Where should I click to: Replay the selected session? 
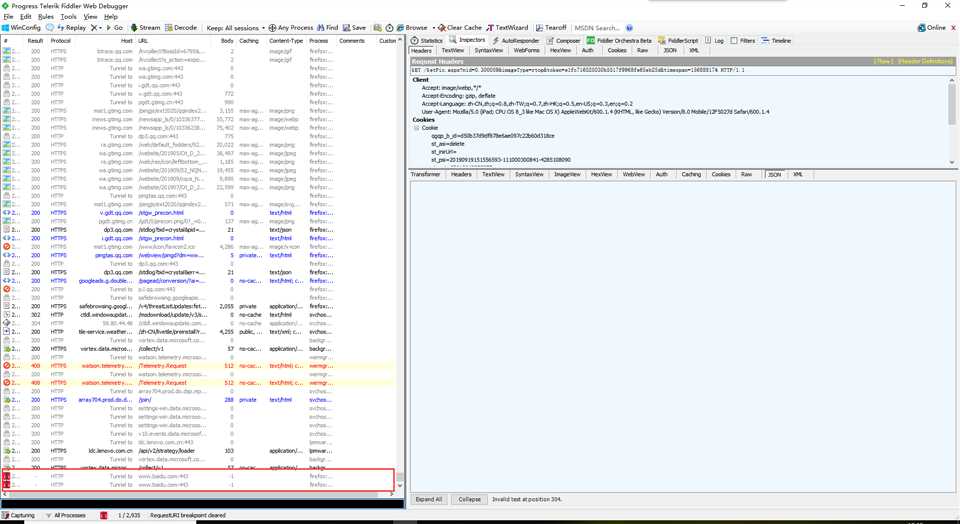(72, 28)
